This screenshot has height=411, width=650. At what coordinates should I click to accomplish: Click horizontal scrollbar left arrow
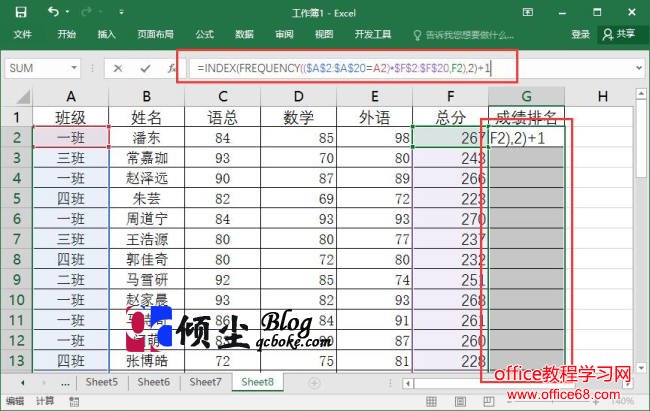pos(408,383)
